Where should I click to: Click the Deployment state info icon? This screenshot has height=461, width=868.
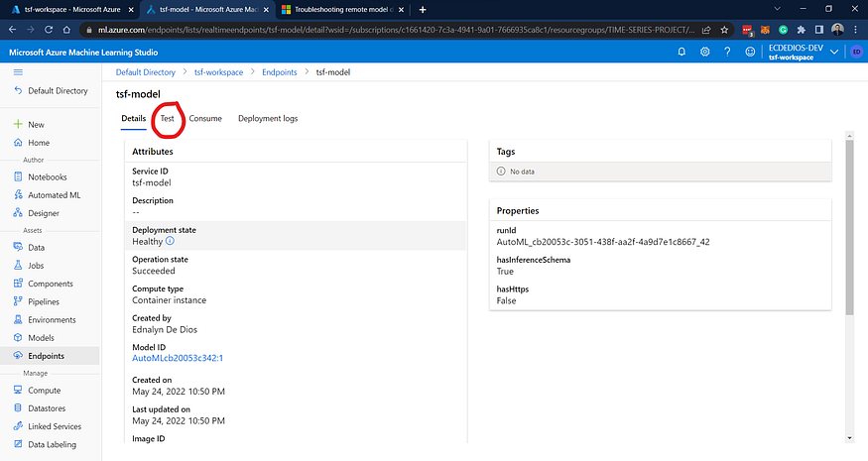click(170, 241)
